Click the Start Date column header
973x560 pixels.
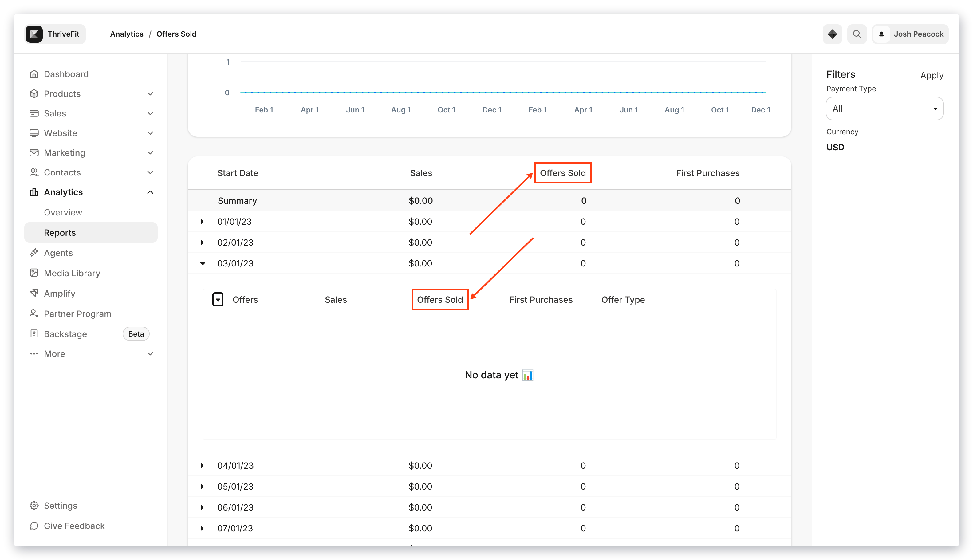point(237,173)
